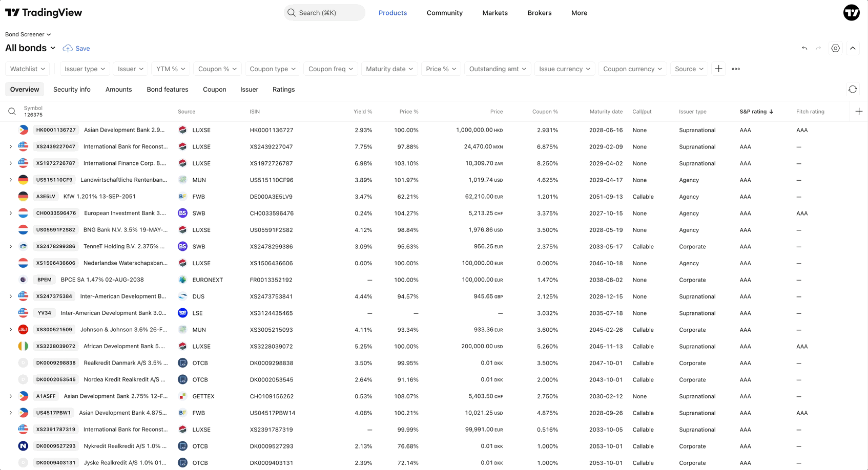Open the Products menu
The image size is (868, 470).
pyautogui.click(x=392, y=13)
